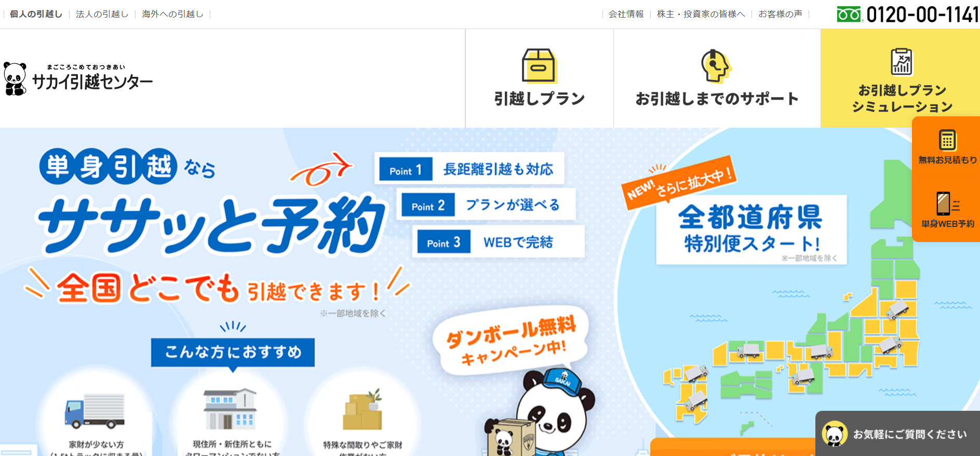View お客様の声 page
Screen dimensions: 980x456
click(780, 14)
